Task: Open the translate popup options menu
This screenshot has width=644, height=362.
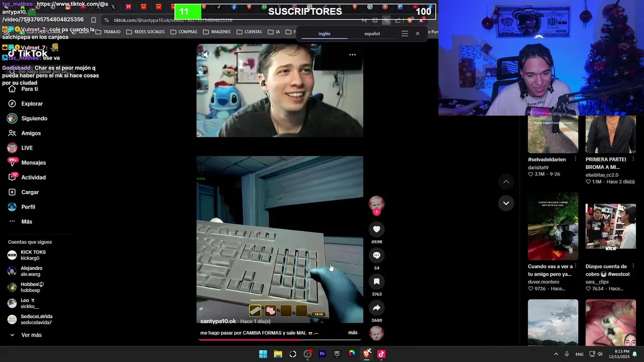Action: (x=405, y=34)
